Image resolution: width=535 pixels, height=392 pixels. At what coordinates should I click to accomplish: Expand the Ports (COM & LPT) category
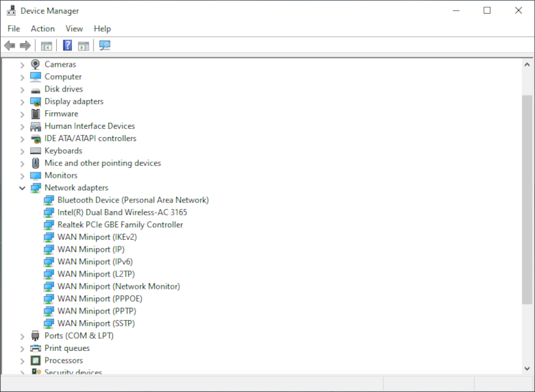[22, 336]
